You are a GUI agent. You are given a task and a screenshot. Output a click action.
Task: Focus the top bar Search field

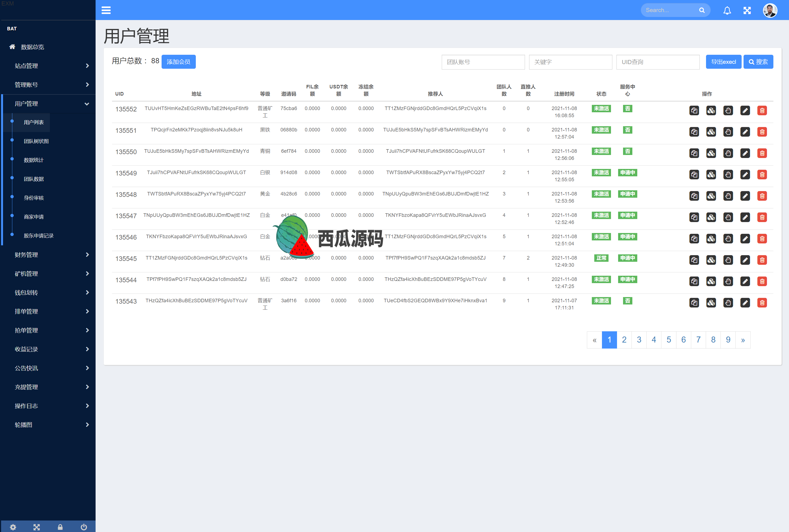(x=670, y=10)
